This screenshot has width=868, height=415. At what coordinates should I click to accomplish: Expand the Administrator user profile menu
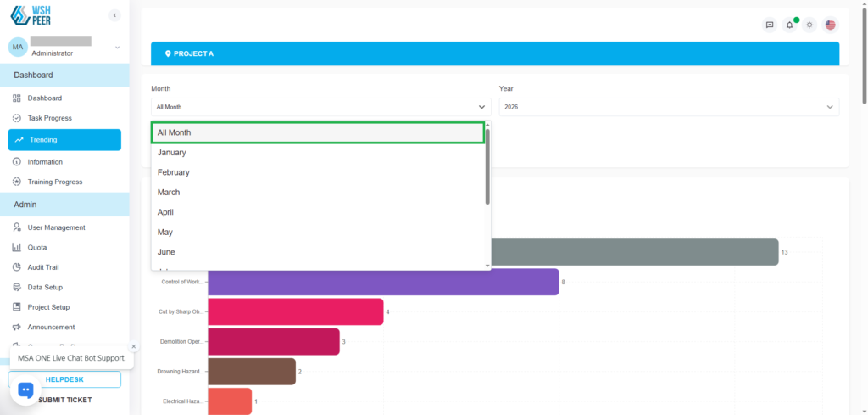click(x=117, y=48)
